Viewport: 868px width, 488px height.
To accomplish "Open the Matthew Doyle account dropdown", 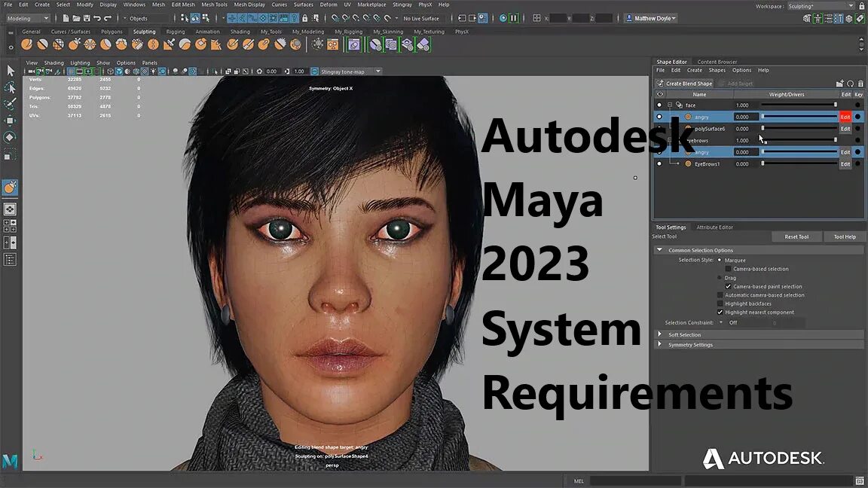I will [x=651, y=18].
